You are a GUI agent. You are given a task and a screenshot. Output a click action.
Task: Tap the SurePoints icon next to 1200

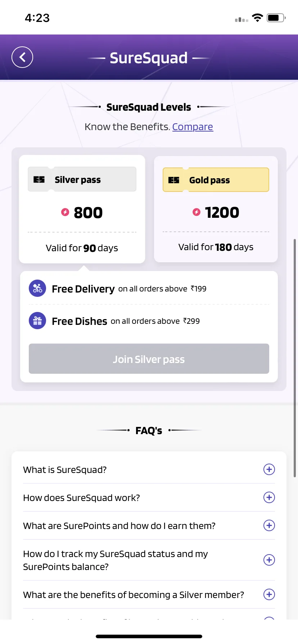[197, 212]
